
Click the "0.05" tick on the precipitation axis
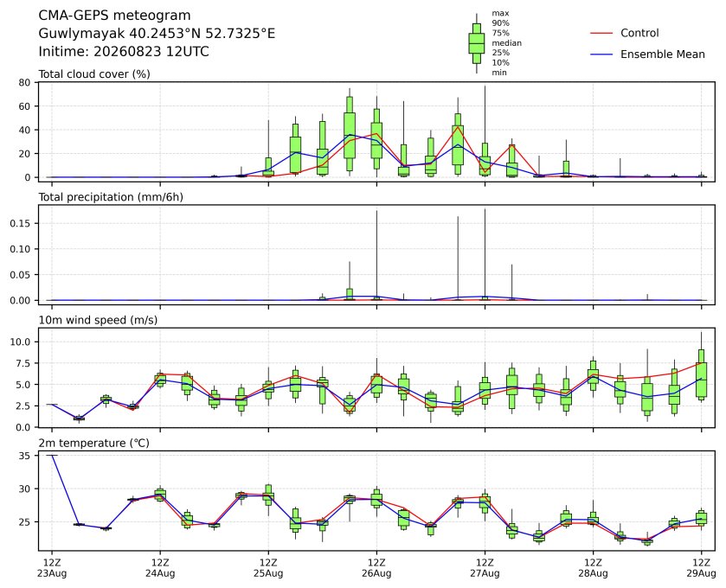click(x=21, y=275)
